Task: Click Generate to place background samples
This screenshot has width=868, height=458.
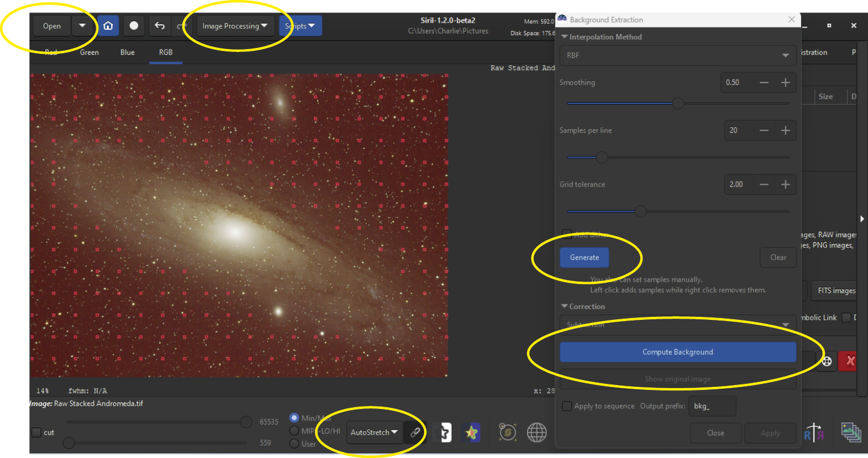Action: click(584, 257)
